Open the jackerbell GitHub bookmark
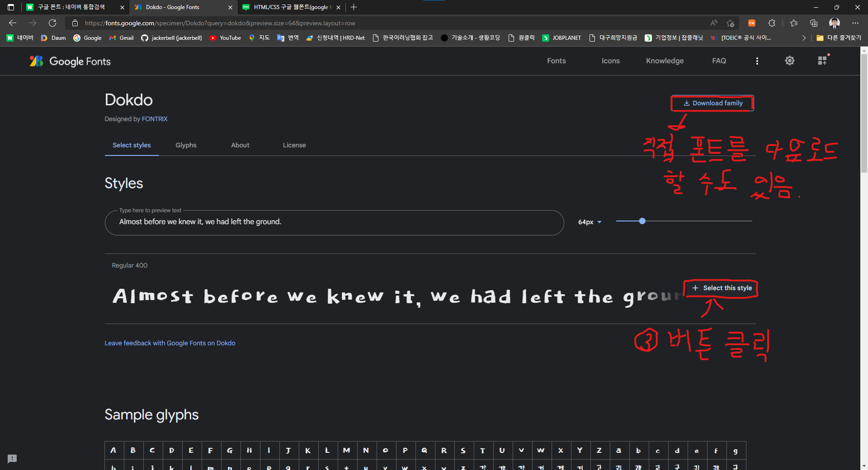The image size is (868, 470). (171, 38)
